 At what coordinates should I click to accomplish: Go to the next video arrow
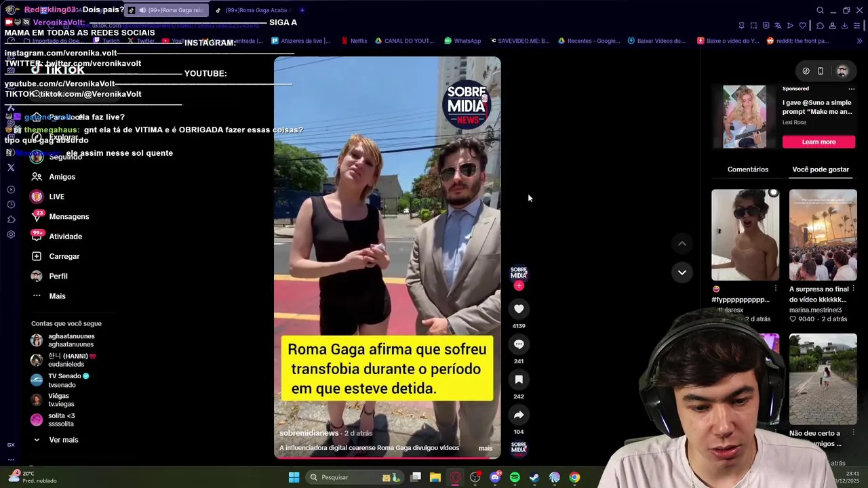[682, 272]
